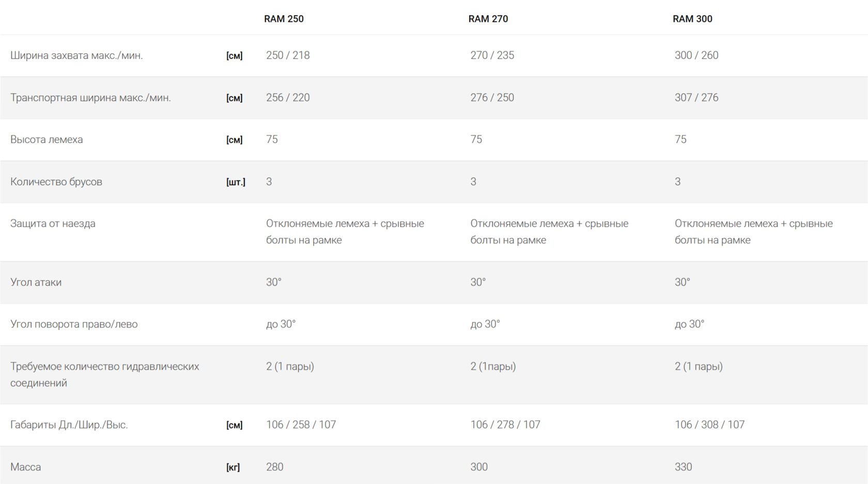This screenshot has height=484, width=868.
Task: Click the mass value 330
Action: [x=683, y=467]
